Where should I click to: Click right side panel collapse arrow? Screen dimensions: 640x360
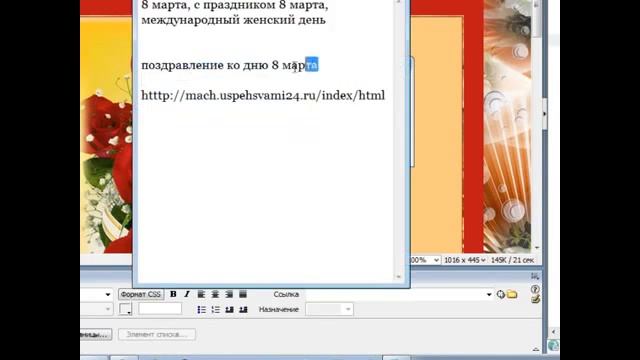(x=544, y=114)
